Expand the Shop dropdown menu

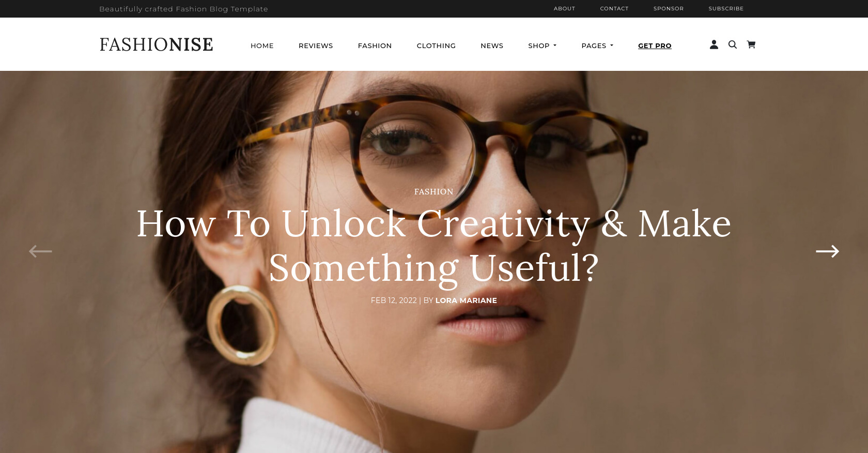coord(542,46)
